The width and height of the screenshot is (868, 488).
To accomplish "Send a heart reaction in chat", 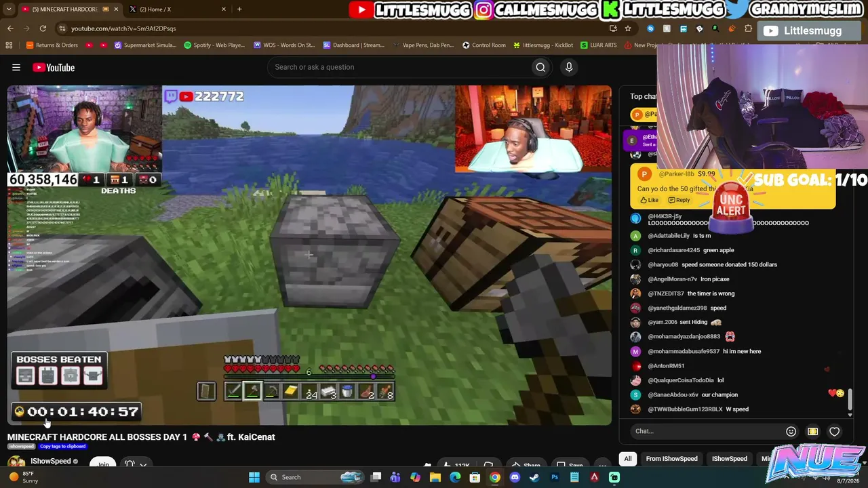I will (834, 432).
